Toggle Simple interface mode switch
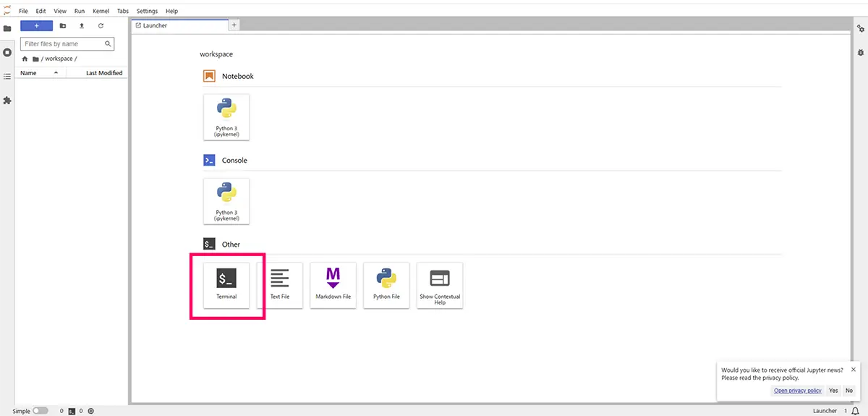Image resolution: width=868 pixels, height=416 pixels. pyautogui.click(x=41, y=411)
